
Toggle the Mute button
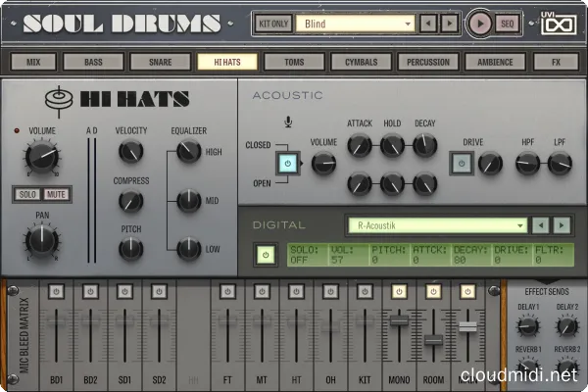56,194
